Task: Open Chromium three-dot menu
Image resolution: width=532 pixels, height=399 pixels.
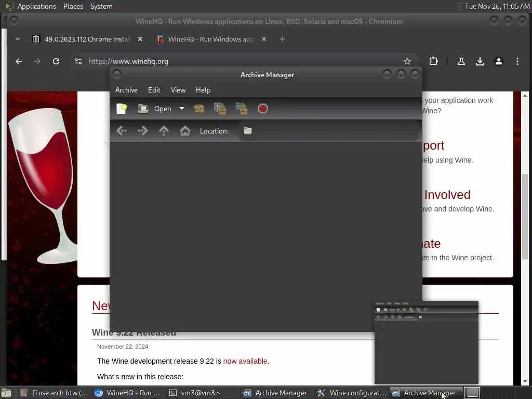Action: pyautogui.click(x=517, y=61)
